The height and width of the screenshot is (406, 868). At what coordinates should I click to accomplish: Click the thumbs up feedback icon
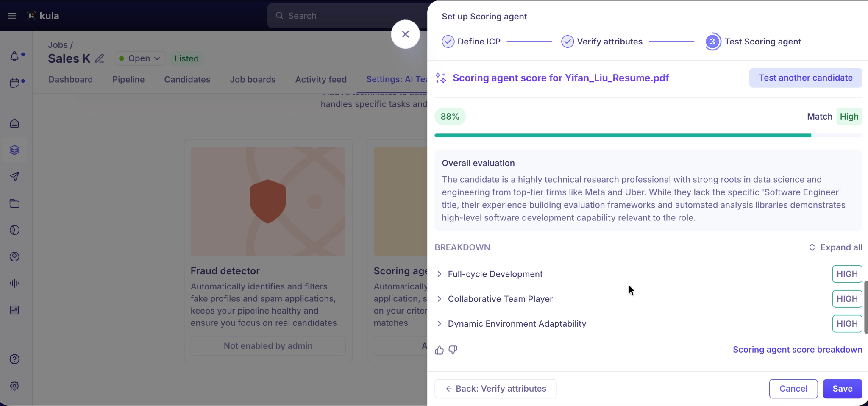pyautogui.click(x=439, y=350)
